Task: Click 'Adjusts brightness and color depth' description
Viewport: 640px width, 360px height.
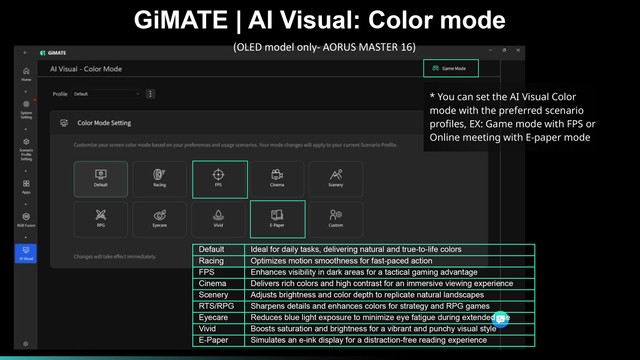Action: coord(367,295)
